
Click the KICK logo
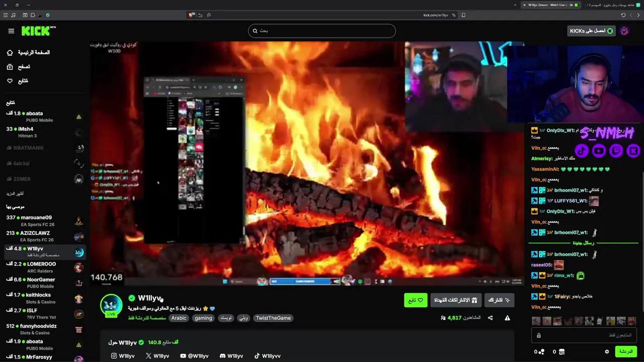(38, 31)
